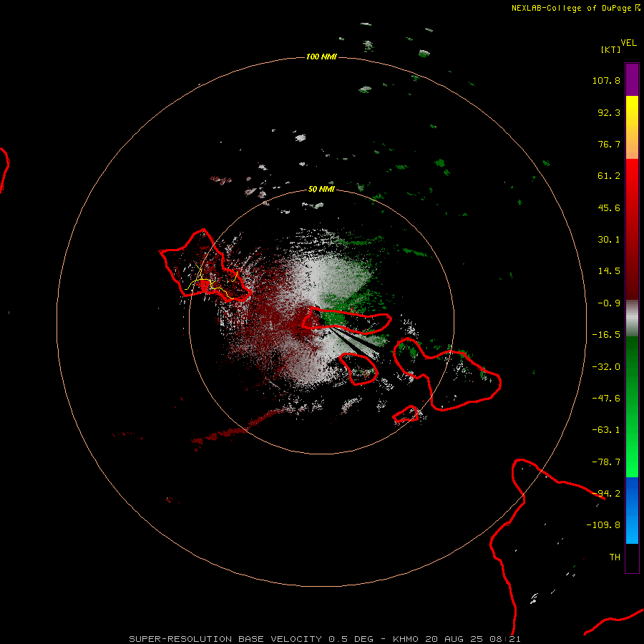Click the -47.6 velocity scale value
This screenshot has width=644, height=644.
[x=606, y=399]
